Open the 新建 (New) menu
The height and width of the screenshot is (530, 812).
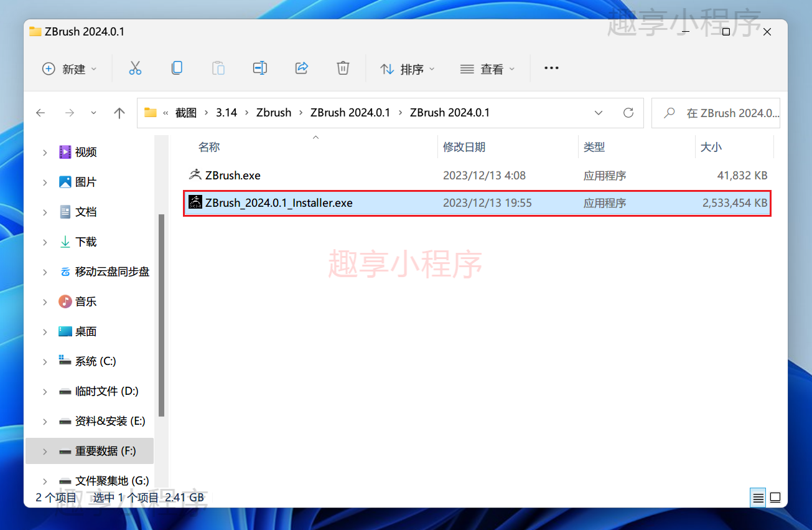[69, 69]
